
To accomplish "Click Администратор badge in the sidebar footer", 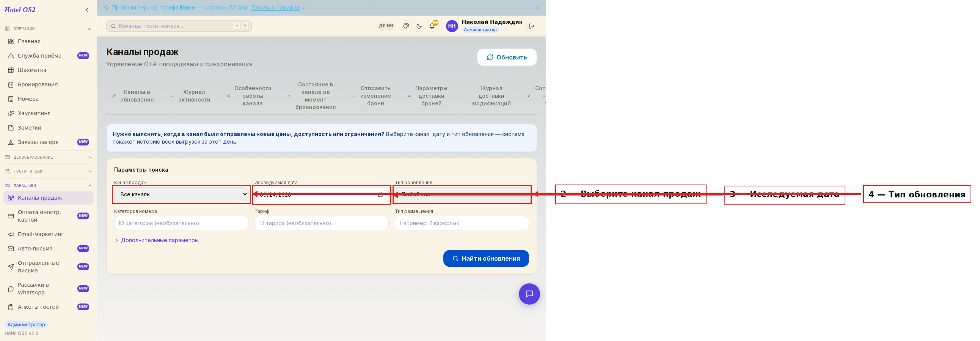I will 26,325.
